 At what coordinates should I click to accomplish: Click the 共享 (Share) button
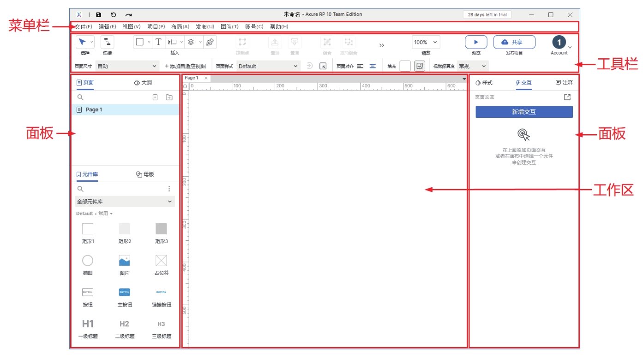(x=514, y=42)
